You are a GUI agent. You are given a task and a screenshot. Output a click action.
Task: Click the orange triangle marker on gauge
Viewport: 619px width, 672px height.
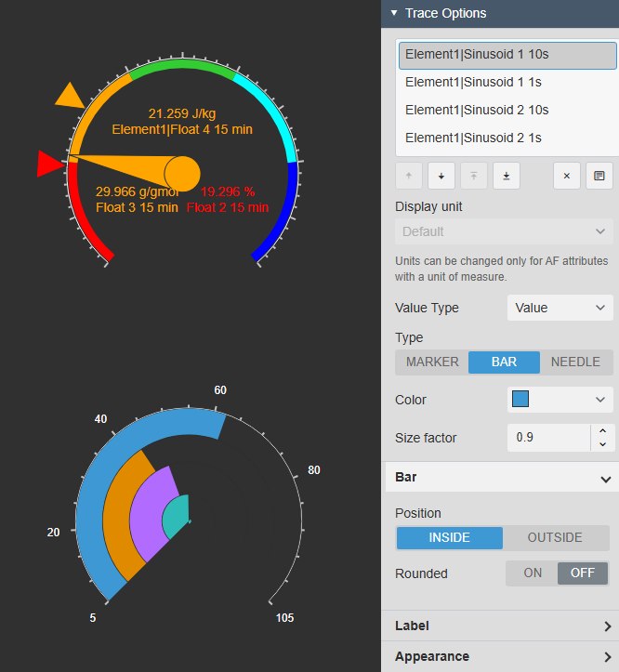point(71,97)
